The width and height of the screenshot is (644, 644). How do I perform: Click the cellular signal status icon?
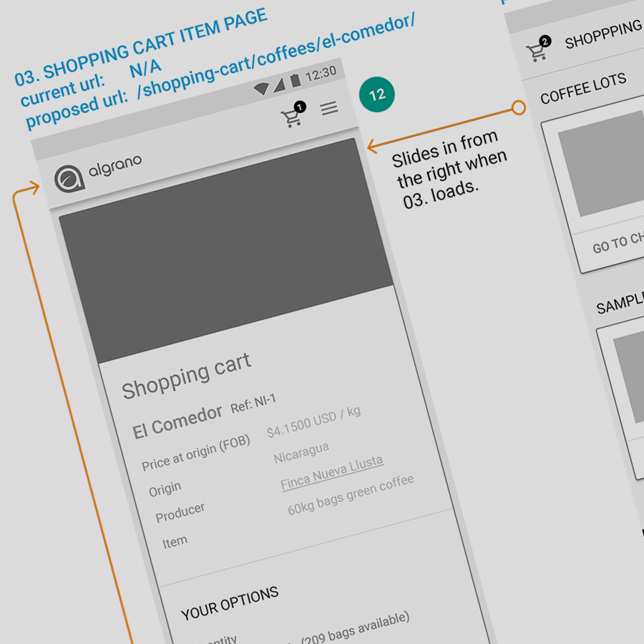click(278, 84)
